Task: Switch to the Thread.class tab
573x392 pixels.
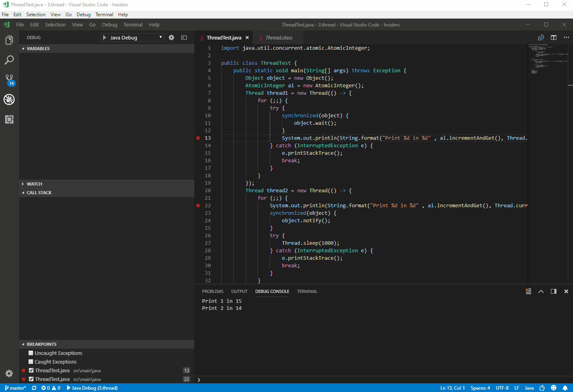Action: tap(278, 38)
